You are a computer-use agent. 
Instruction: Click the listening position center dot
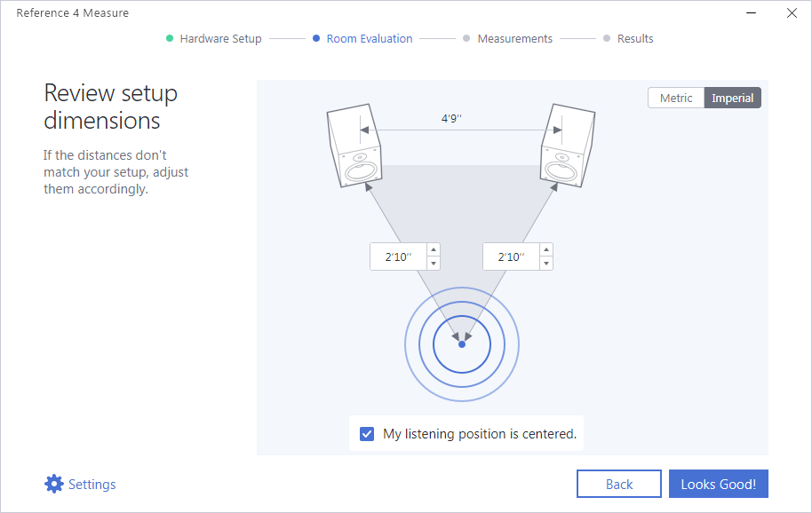tap(462, 343)
